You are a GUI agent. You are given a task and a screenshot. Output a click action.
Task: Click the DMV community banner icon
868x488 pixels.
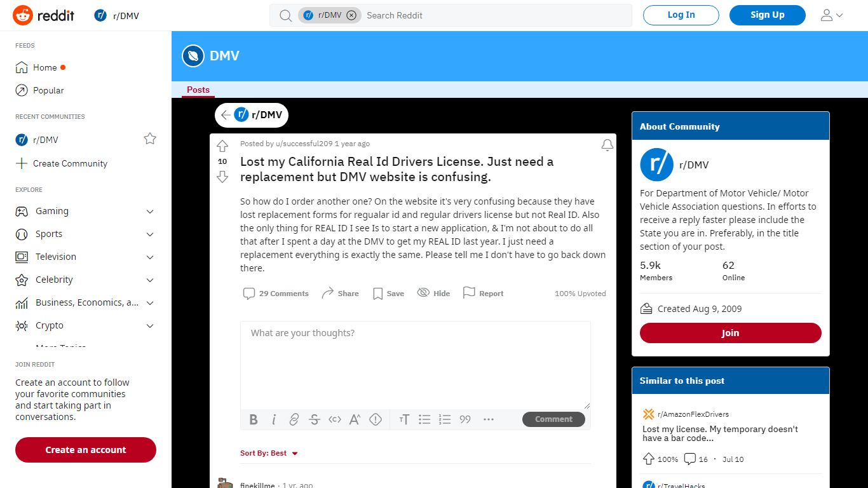point(193,56)
